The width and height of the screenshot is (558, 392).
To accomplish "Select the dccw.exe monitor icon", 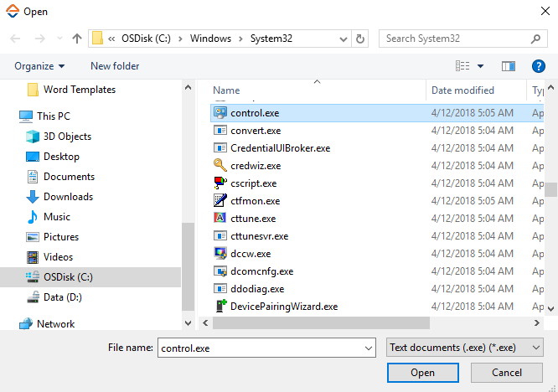I will [x=220, y=253].
